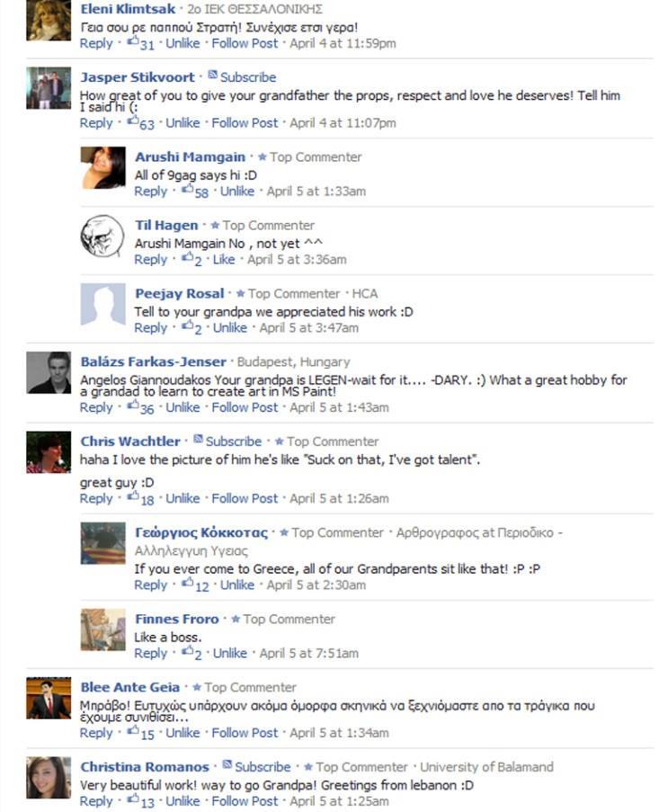This screenshot has height=812, width=659.
Task: Click the subscribe icon next to Chris Wachtler
Action: point(199,439)
